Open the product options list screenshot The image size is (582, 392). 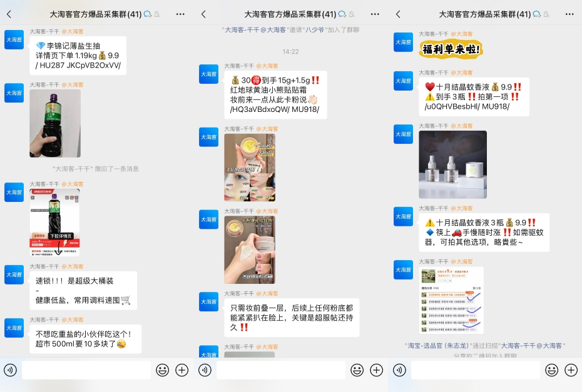(451, 300)
